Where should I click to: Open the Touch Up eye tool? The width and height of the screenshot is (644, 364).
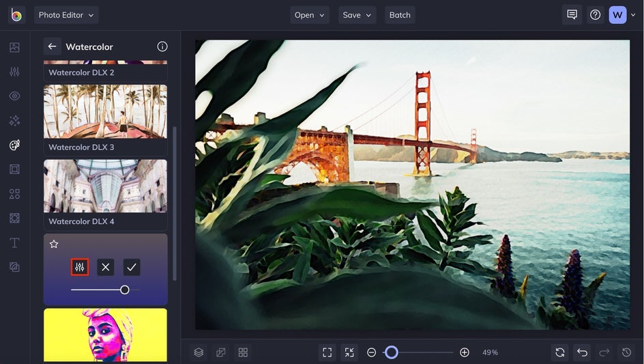[x=14, y=96]
